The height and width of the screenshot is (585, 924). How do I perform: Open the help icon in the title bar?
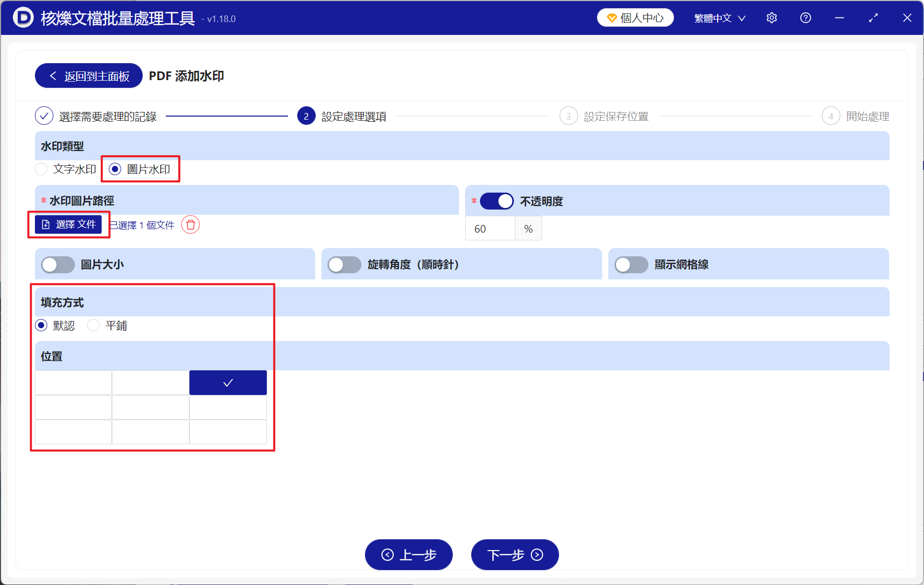click(805, 17)
